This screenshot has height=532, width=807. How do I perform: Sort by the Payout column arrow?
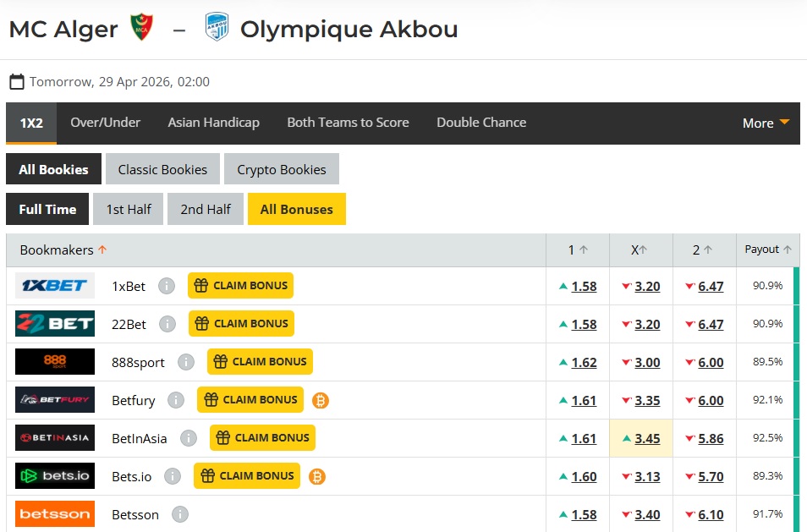click(x=789, y=250)
